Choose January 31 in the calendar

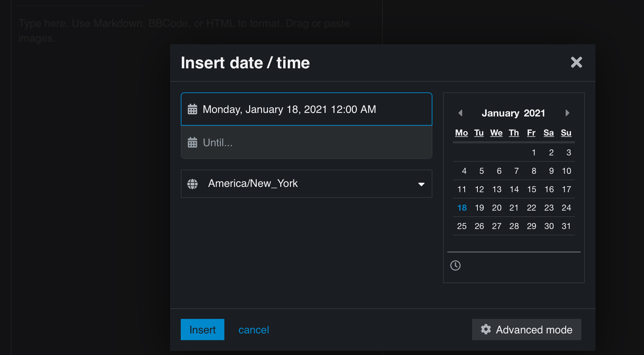[566, 226]
